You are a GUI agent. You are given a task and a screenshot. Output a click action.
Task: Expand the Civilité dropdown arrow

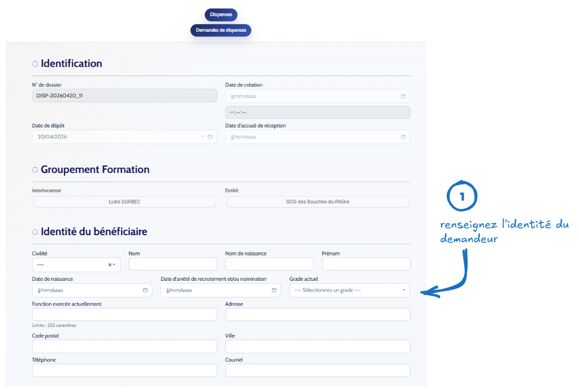[114, 265]
